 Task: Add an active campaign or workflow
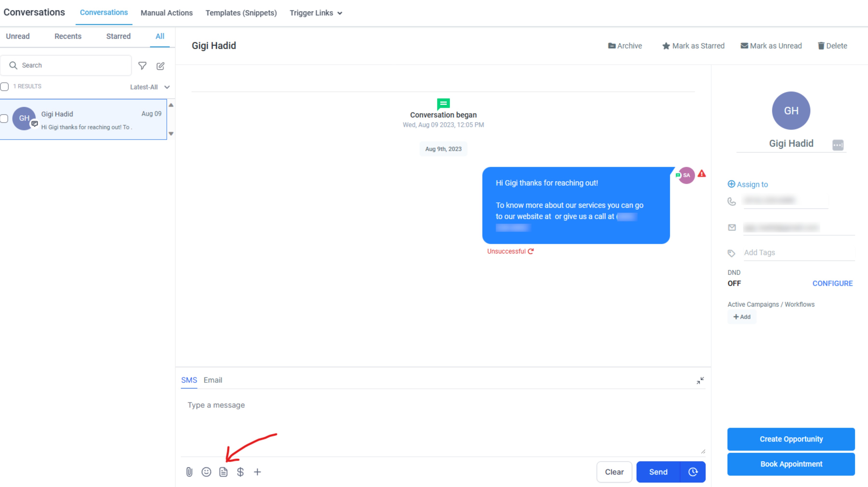tap(742, 317)
